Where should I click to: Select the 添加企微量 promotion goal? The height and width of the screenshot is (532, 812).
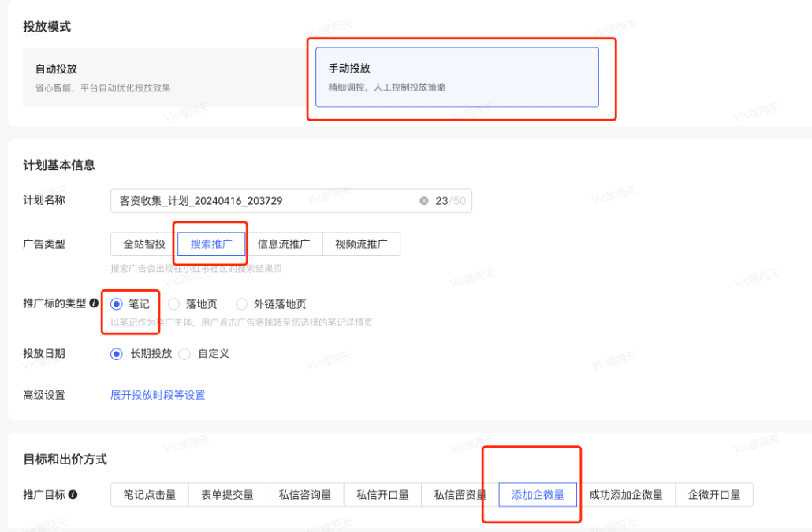point(539,494)
